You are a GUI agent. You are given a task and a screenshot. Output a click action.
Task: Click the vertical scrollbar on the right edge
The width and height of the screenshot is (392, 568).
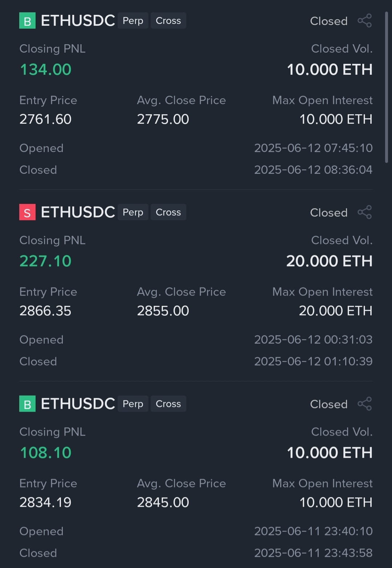tap(387, 87)
